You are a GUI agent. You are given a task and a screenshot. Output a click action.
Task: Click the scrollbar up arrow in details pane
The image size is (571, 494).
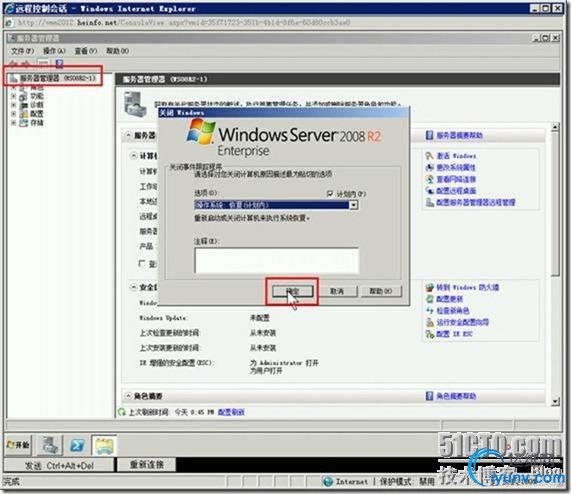click(x=555, y=127)
